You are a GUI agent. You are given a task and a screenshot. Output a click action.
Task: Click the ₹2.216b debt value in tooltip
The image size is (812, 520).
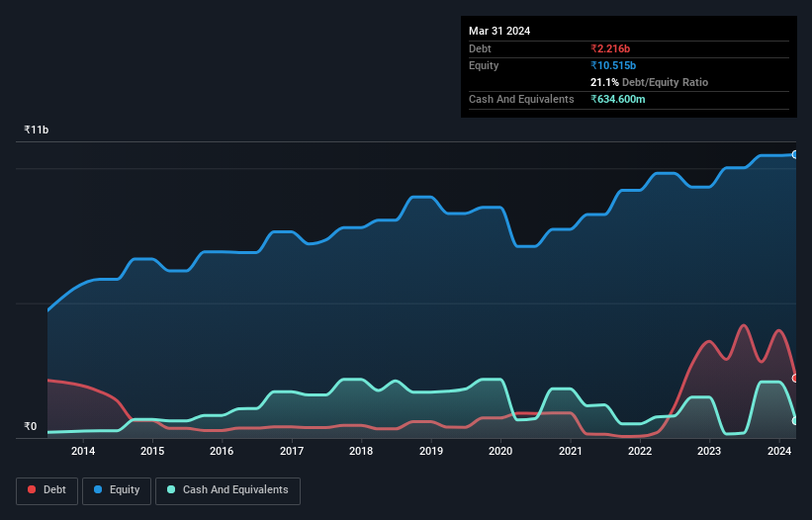610,48
